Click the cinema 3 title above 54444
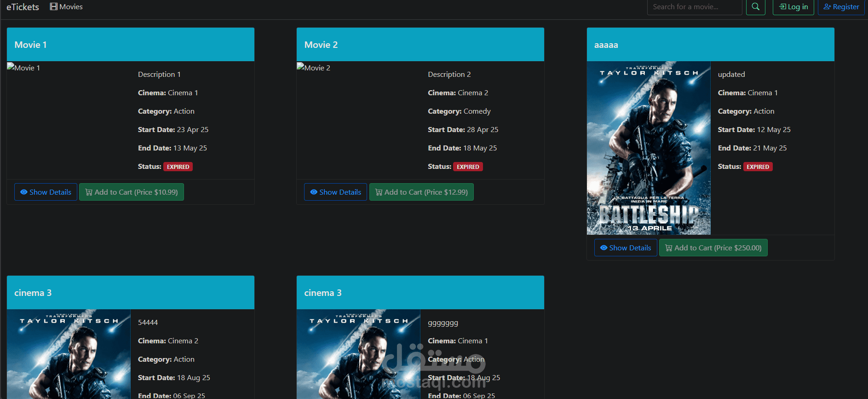Viewport: 868px width, 399px height. point(33,293)
